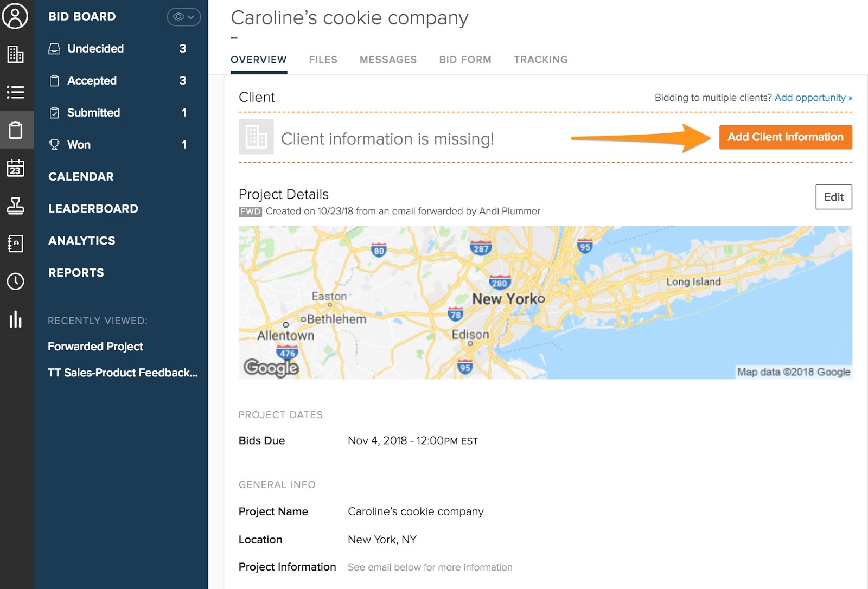Screen dimensions: 868x589
Task: Go to the Tracking tab
Action: pos(540,60)
